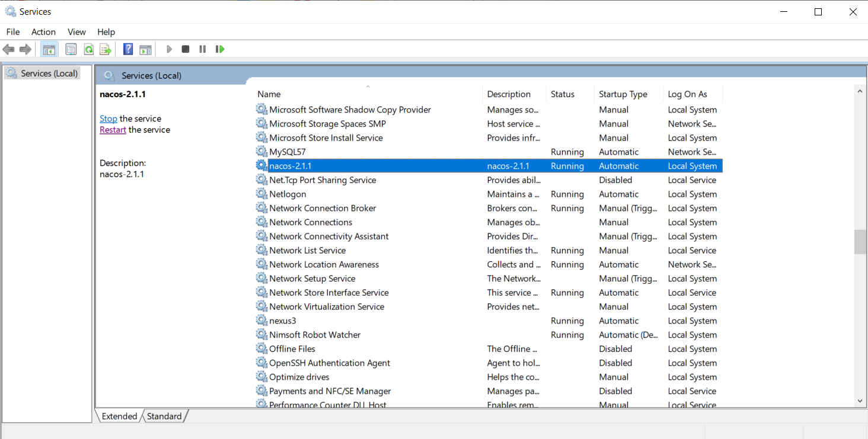This screenshot has width=868, height=439.
Task: Select Microsoft Software Shadow Copy Provider row
Action: (489, 110)
